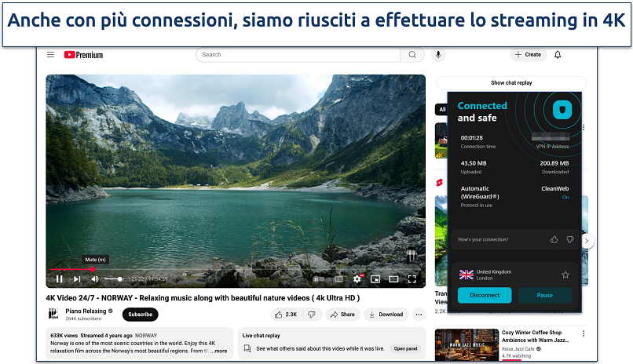Adjust the volume slider
The image size is (633, 364).
coord(114,278)
